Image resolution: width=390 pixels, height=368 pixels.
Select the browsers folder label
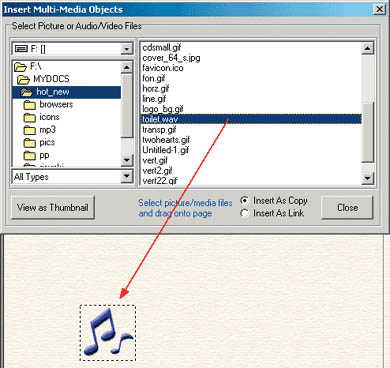pyautogui.click(x=56, y=104)
